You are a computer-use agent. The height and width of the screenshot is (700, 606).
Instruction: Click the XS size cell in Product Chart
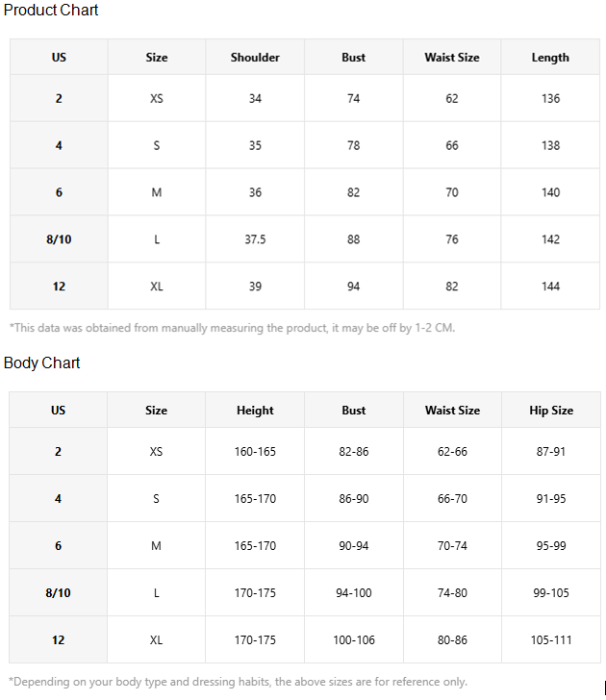tap(157, 98)
